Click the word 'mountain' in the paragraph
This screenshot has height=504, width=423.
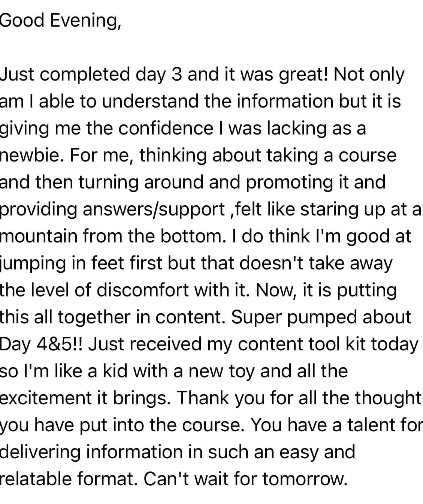pyautogui.click(x=37, y=236)
